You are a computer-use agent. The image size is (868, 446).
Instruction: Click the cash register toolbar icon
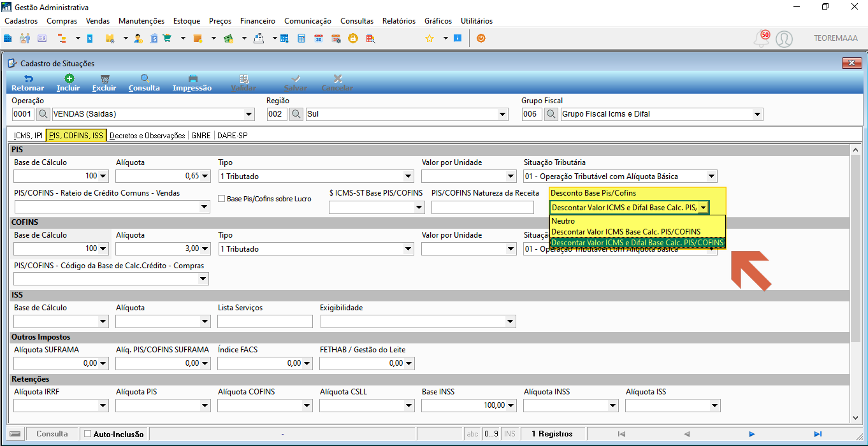pyautogui.click(x=259, y=38)
